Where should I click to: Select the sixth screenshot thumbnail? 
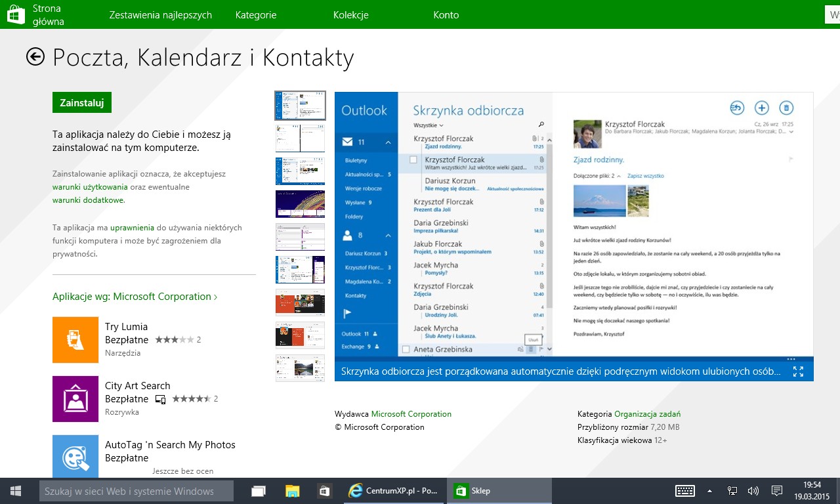tap(300, 270)
